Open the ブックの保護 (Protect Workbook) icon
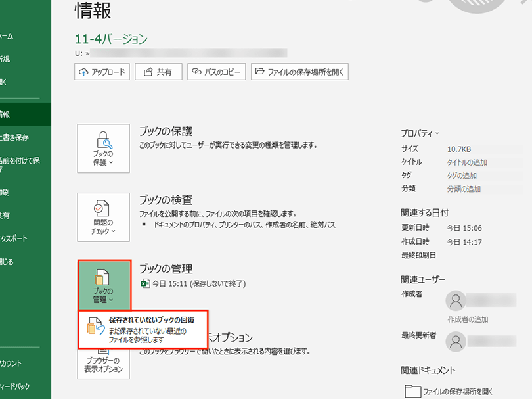532x399 pixels. (102, 146)
